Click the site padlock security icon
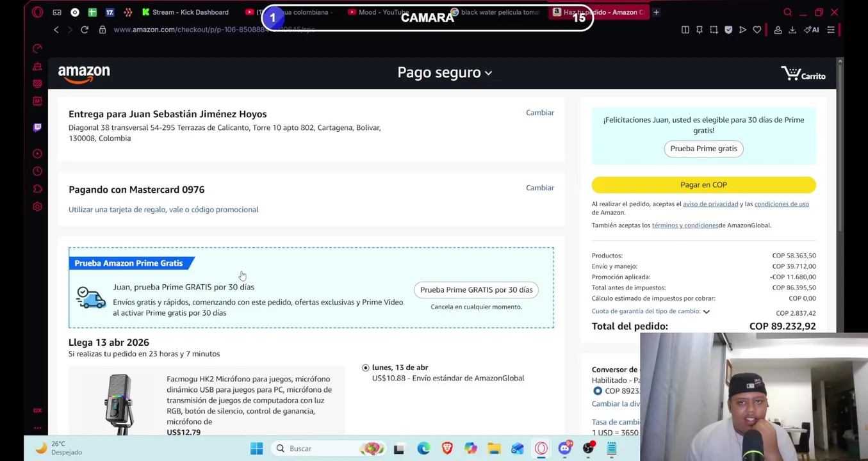 (x=102, y=29)
